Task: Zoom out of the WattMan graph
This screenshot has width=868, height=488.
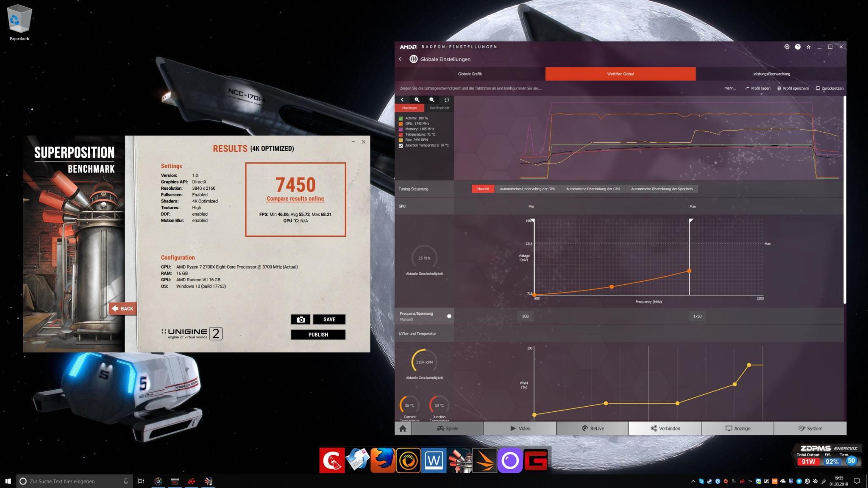Action: pyautogui.click(x=431, y=100)
